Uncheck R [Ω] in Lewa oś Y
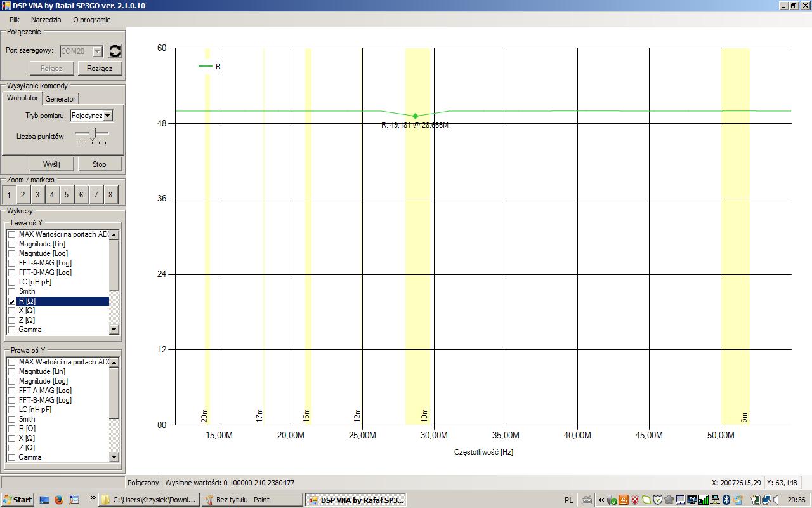Image resolution: width=812 pixels, height=508 pixels. [x=12, y=302]
